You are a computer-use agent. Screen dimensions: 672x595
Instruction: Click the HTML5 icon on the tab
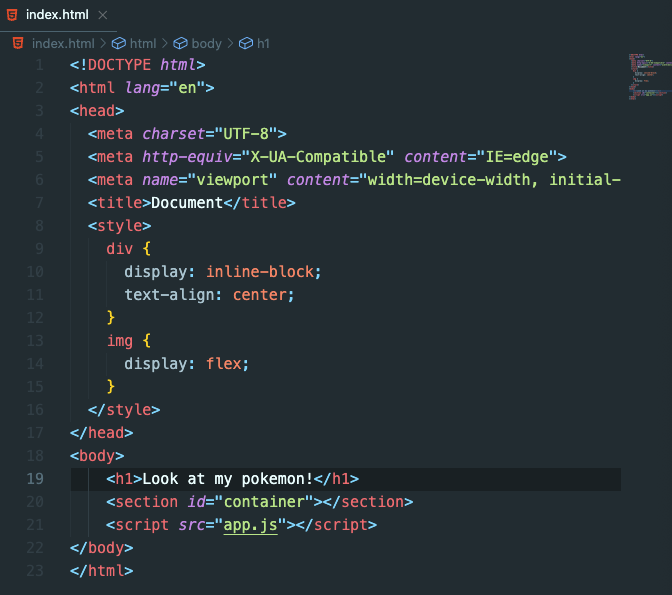tap(12, 15)
